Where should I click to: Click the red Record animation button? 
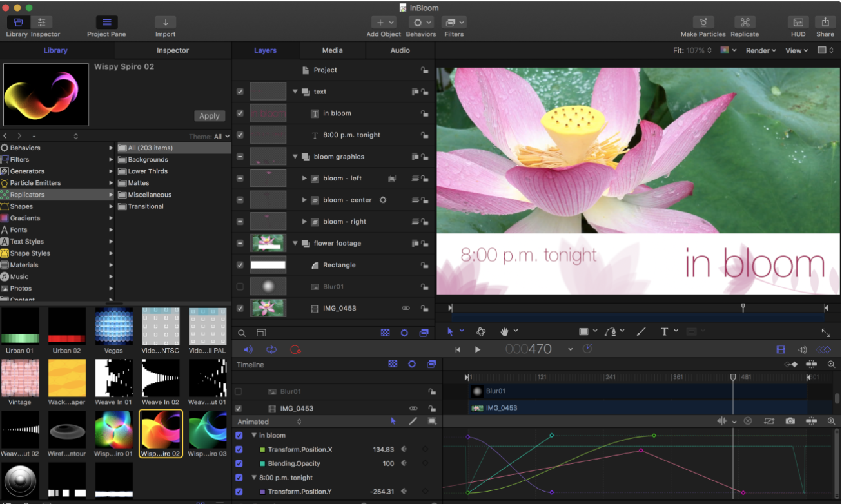[x=295, y=349]
